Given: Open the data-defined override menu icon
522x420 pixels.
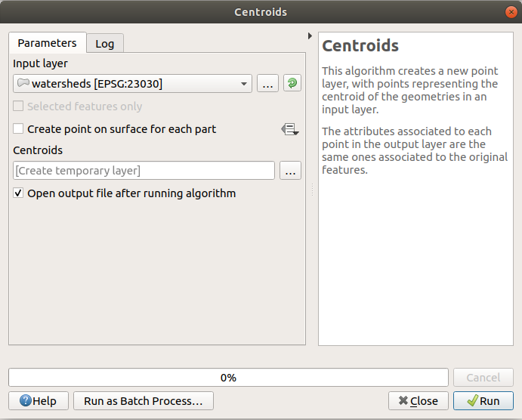Looking at the screenshot, I should [x=290, y=130].
